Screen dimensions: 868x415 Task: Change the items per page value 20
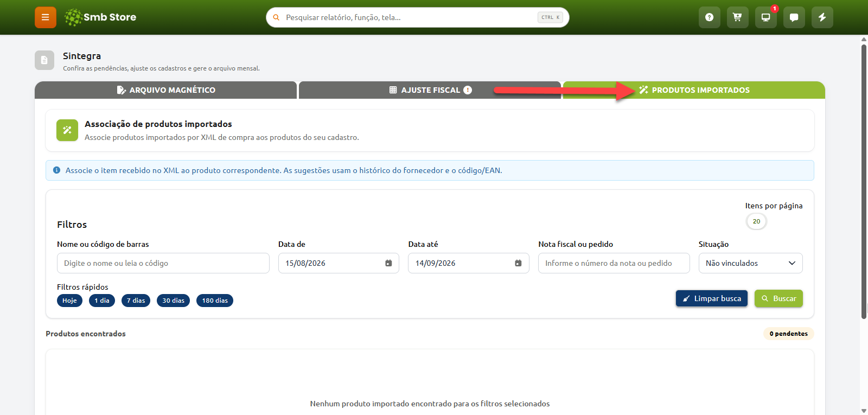(x=756, y=221)
